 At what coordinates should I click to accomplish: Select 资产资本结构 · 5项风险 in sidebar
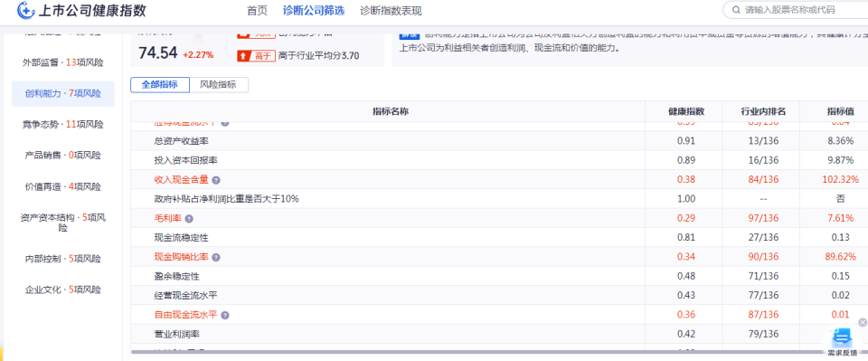click(x=63, y=223)
